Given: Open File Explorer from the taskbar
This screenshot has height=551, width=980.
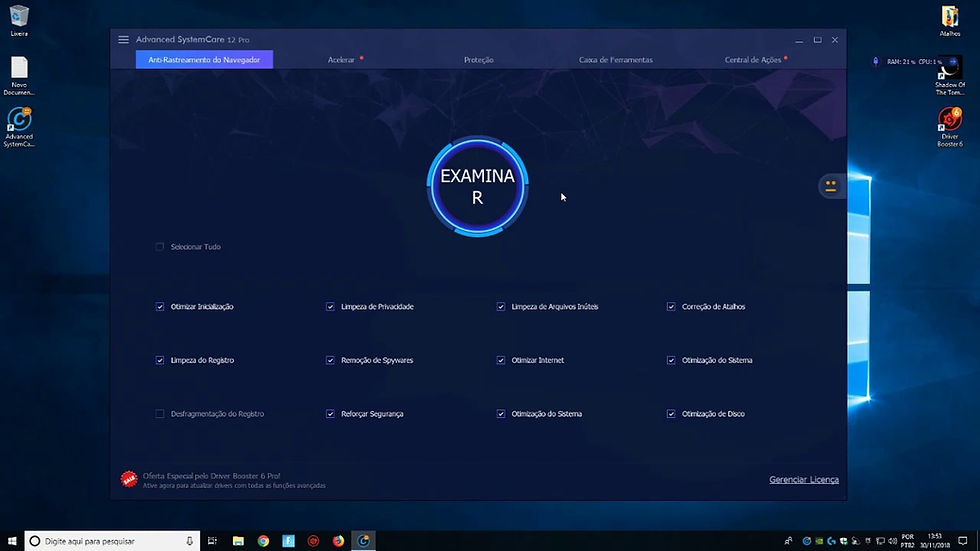Looking at the screenshot, I should pyautogui.click(x=238, y=541).
